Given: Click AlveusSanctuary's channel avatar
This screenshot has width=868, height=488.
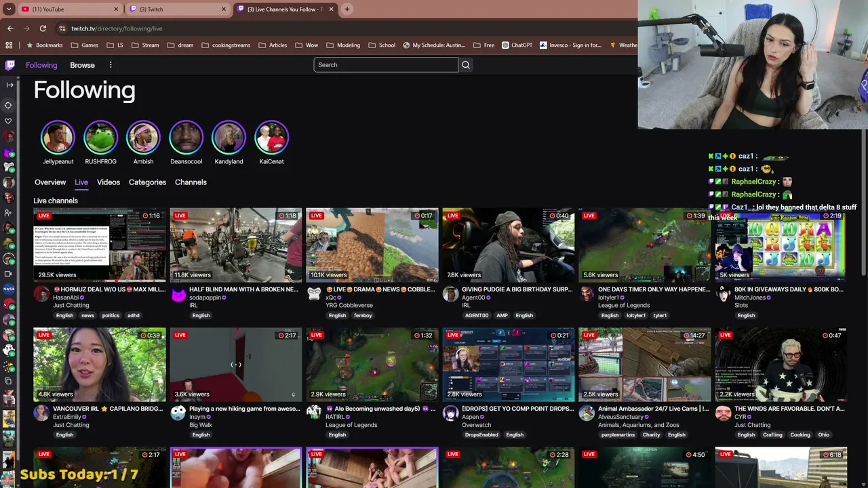Looking at the screenshot, I should click(x=587, y=413).
